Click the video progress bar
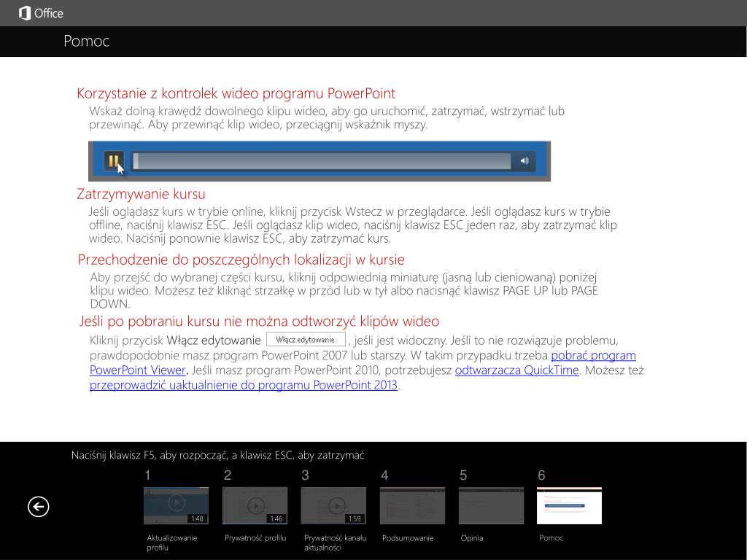Screen dimensions: 747x560 coord(321,161)
